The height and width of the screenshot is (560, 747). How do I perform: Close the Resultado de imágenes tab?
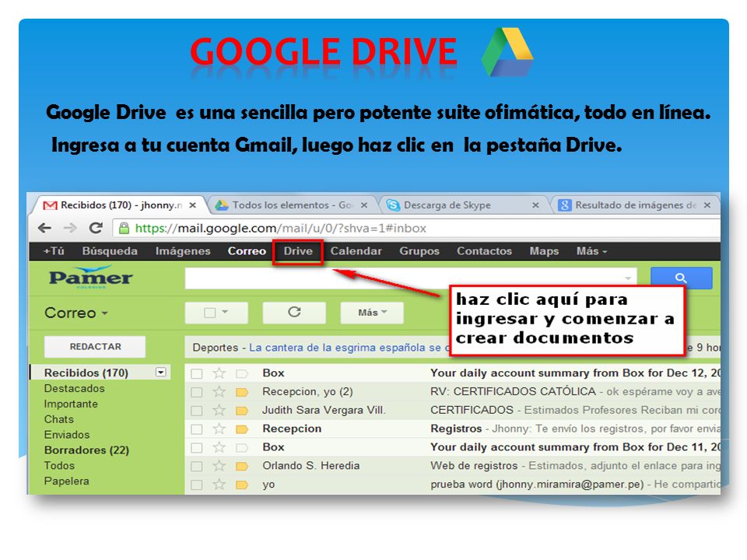(707, 205)
